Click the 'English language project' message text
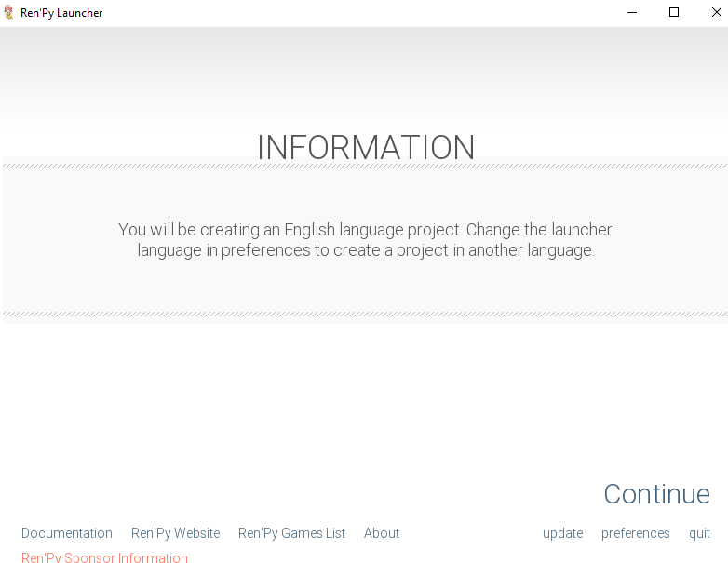Viewport: 728px width, 563px height. (365, 239)
